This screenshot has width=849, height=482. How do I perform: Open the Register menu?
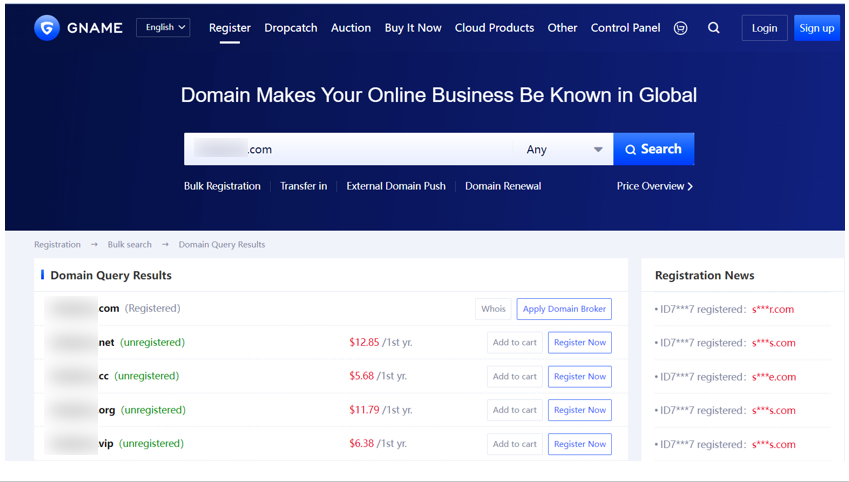pyautogui.click(x=230, y=28)
